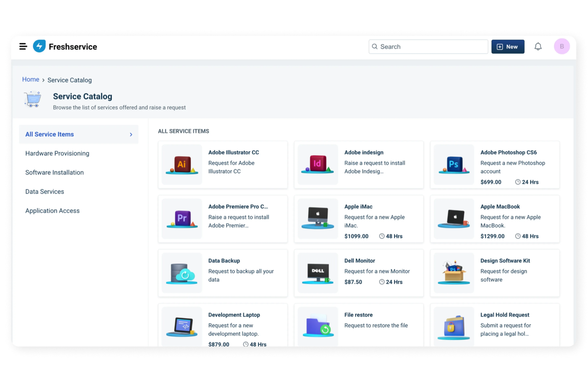
Task: Click the Data Backup cloud icon
Action: pyautogui.click(x=182, y=273)
